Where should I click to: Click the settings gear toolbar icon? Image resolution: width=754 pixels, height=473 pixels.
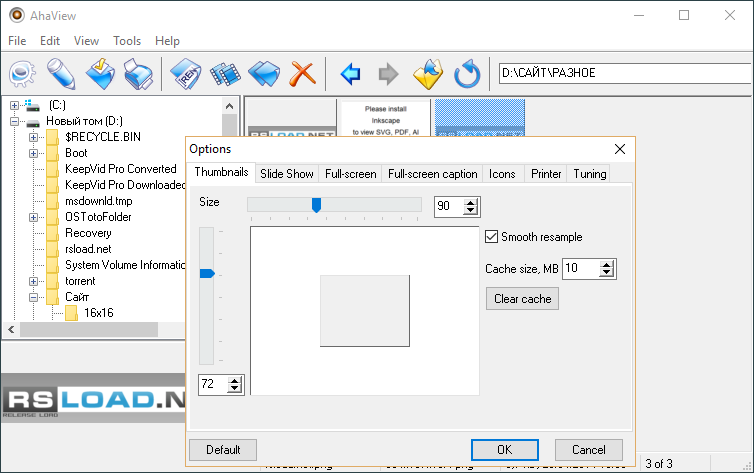coord(22,74)
